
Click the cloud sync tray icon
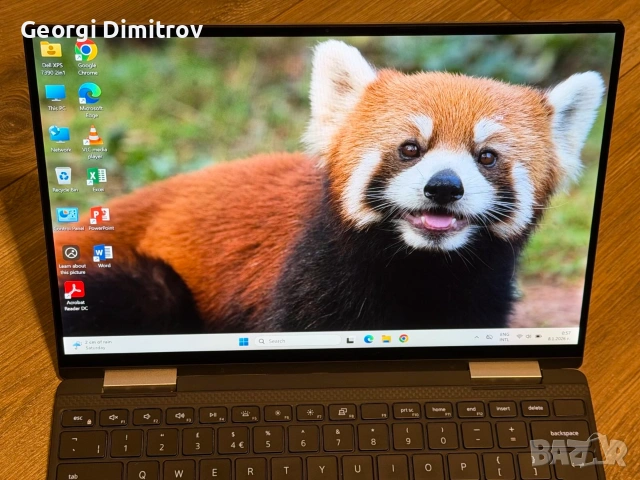(489, 337)
